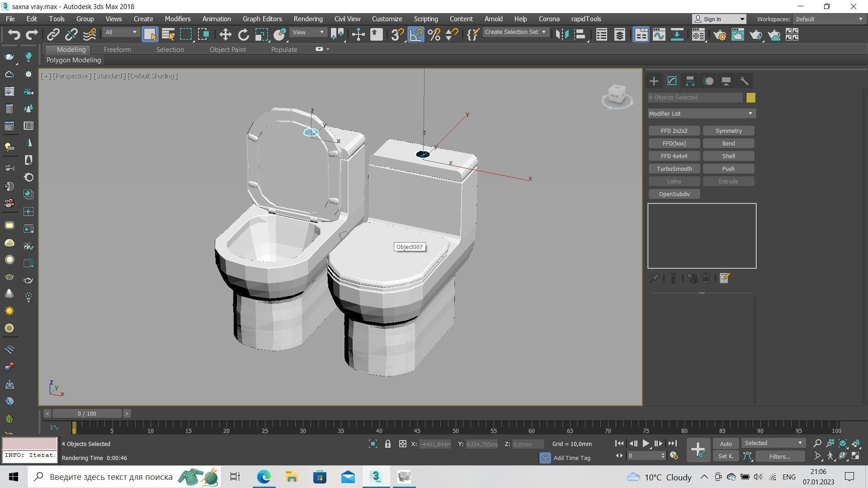Open Select by Name list icon
Screen dimensions: 868x488
click(168, 35)
